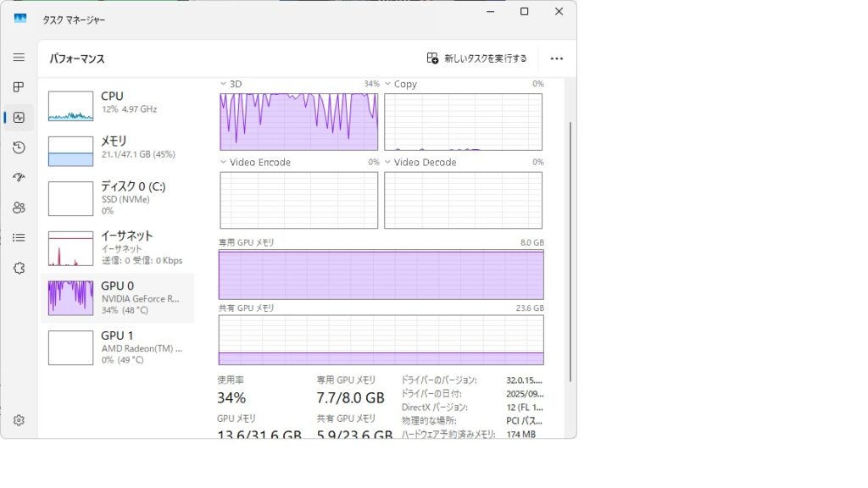Expand the 3D engine graph dropdown
868x488 pixels.
coord(224,84)
